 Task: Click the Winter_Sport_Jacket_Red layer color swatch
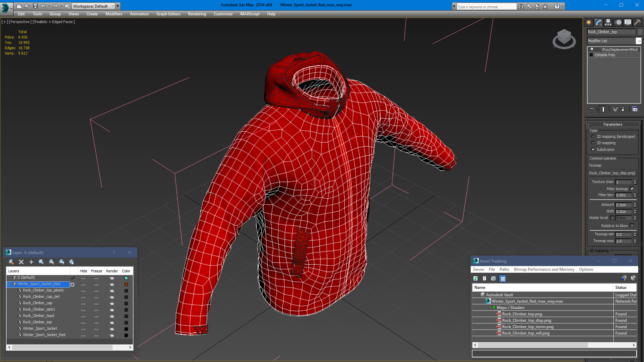tap(126, 284)
